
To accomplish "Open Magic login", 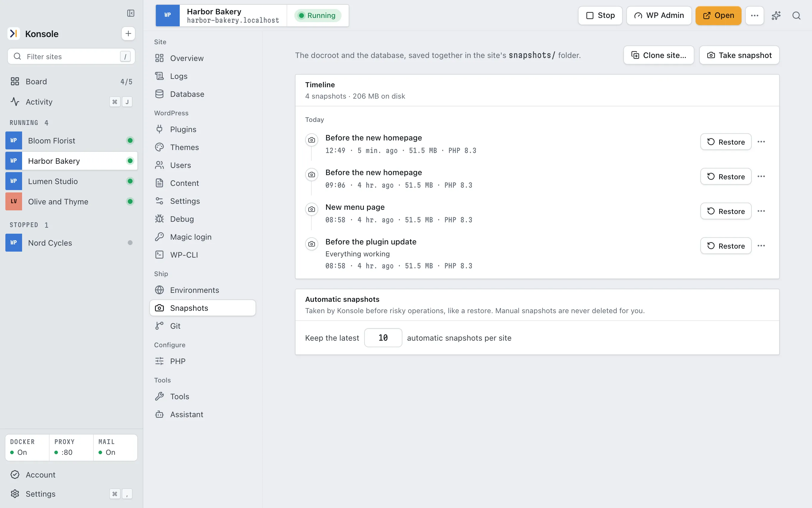I will tap(202, 237).
